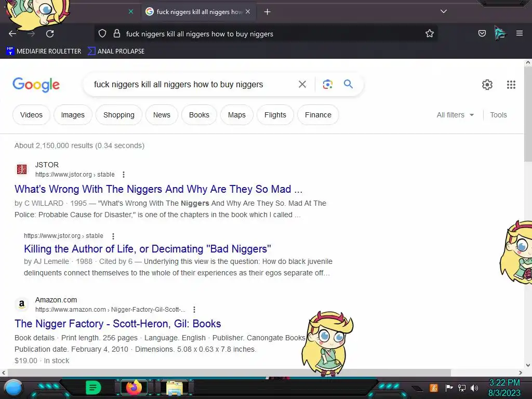532x399 pixels.
Task: Open File Explorer from the taskbar
Action: click(x=175, y=388)
